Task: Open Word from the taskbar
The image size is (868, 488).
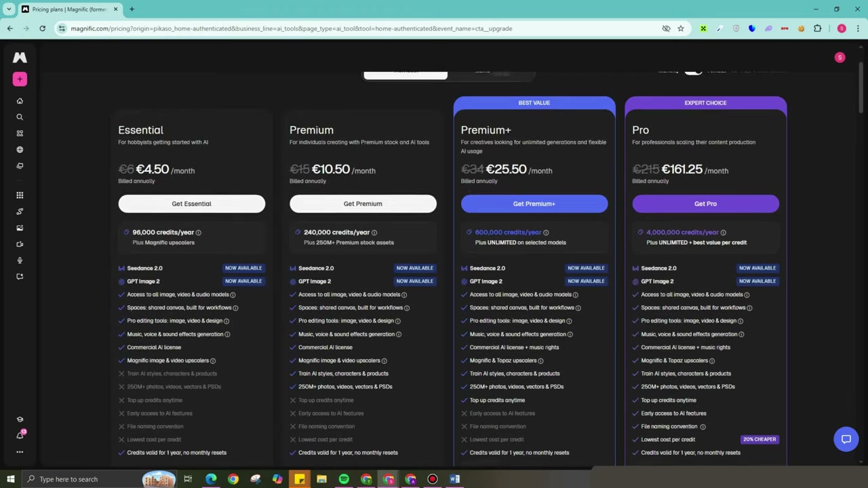Action: click(454, 479)
